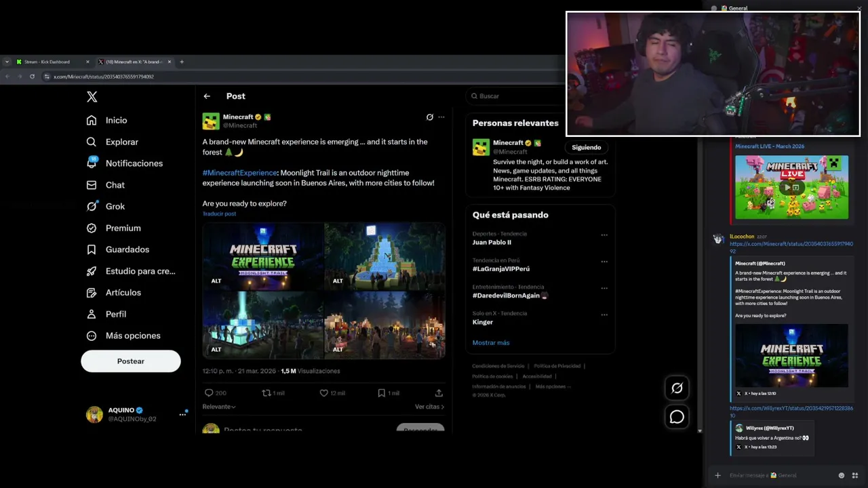The width and height of the screenshot is (868, 488).
Task: Open the Kinger trend
Action: tap(483, 322)
